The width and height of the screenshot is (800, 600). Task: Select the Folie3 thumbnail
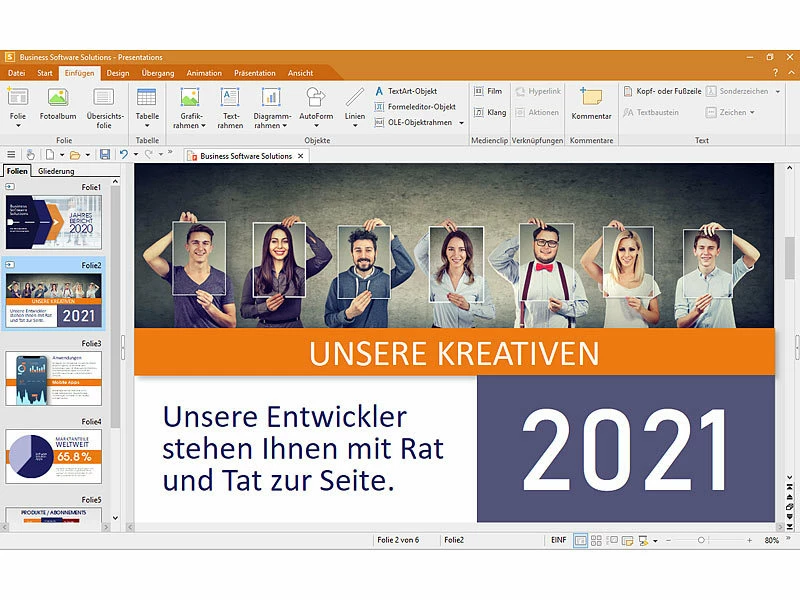coord(54,378)
